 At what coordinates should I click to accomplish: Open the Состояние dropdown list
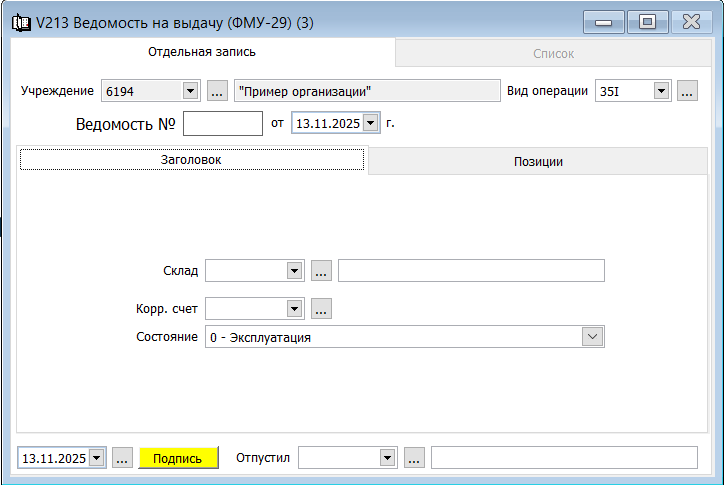point(593,337)
